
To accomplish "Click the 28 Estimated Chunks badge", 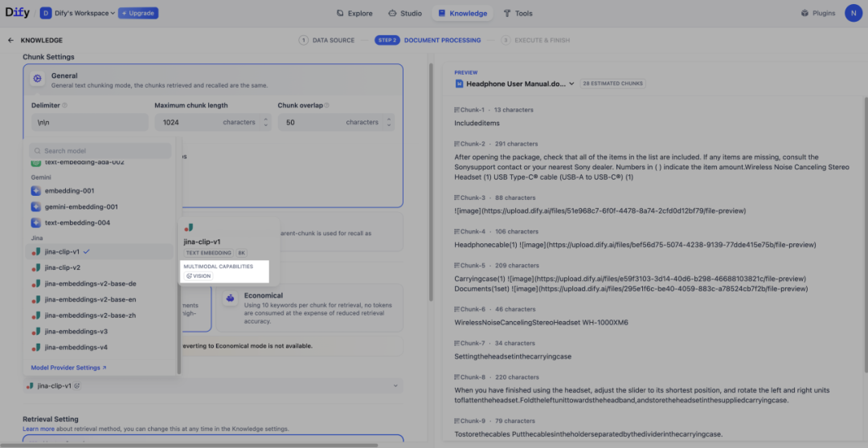I will click(x=612, y=83).
